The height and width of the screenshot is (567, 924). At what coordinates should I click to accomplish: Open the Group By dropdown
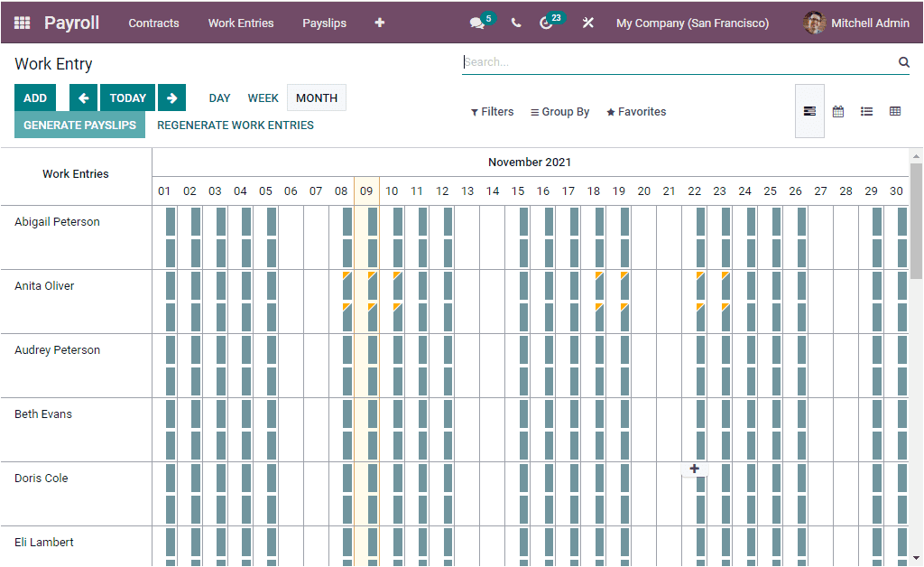[559, 111]
